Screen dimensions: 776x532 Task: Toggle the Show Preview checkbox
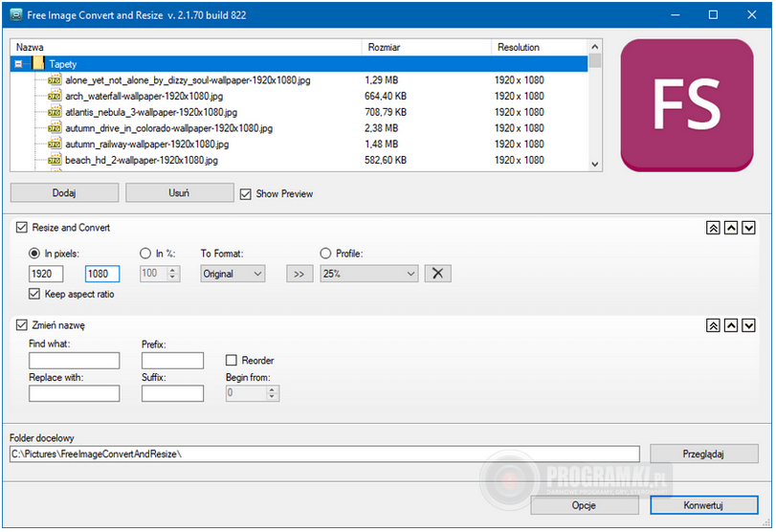point(246,194)
